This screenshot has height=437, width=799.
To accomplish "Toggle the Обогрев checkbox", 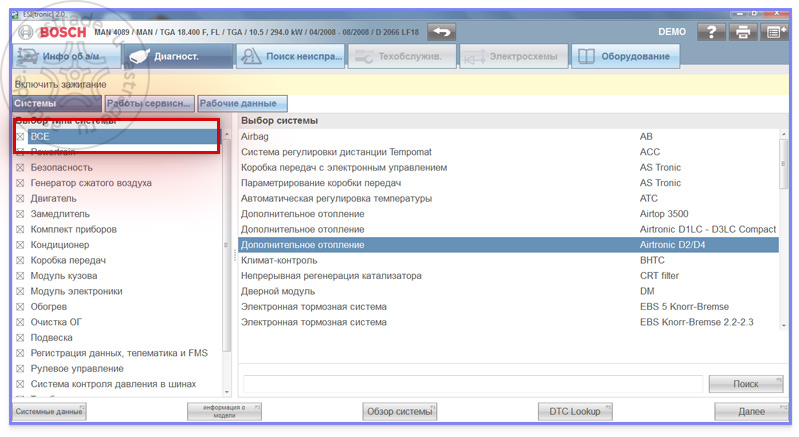I will [x=20, y=307].
